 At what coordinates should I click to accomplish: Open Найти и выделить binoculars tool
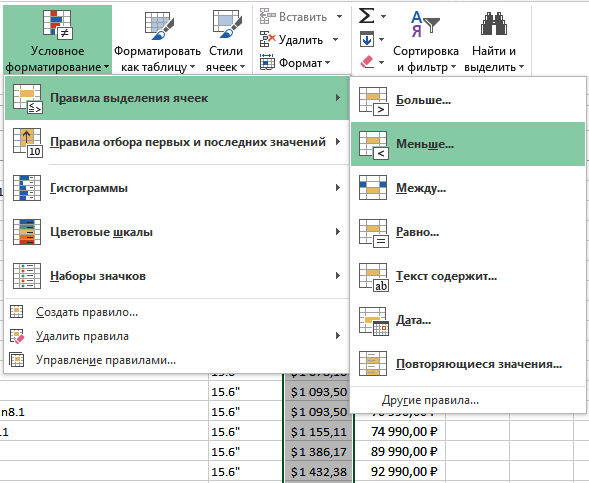(494, 41)
